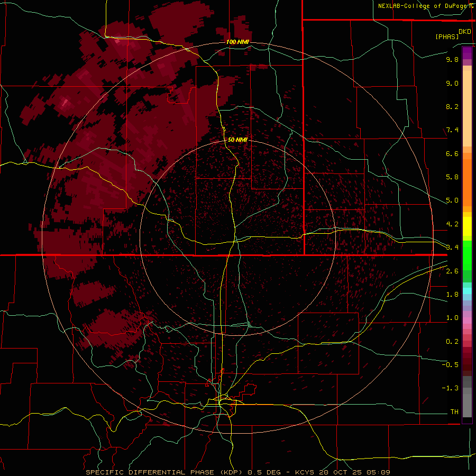Click the 50 NMI range ring label
The image size is (476, 476).
pos(237,140)
